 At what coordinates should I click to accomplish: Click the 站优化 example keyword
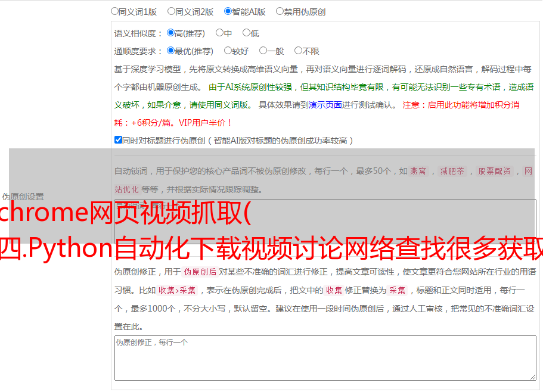pyautogui.click(x=127, y=189)
